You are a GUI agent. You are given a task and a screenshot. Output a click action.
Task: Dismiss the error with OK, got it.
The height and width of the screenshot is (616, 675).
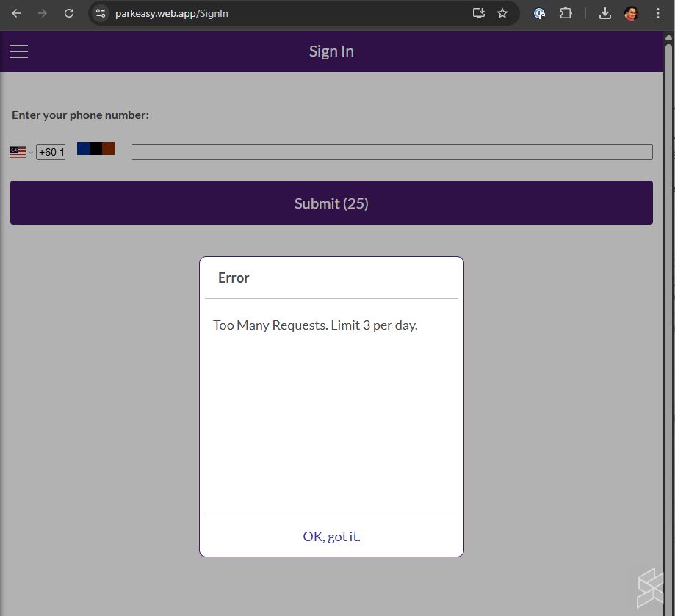331,537
